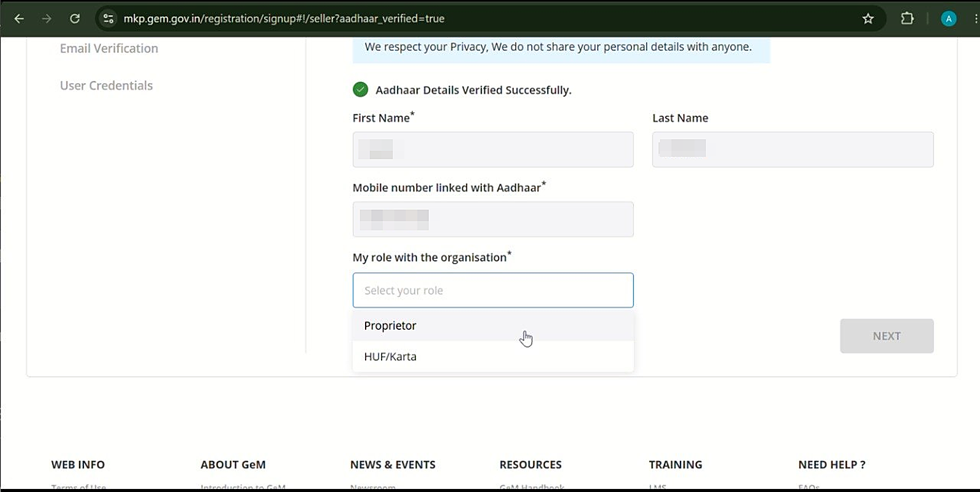Screen dimensions: 980x492
Task: Choose Proprietor from the role list
Action: pos(493,326)
